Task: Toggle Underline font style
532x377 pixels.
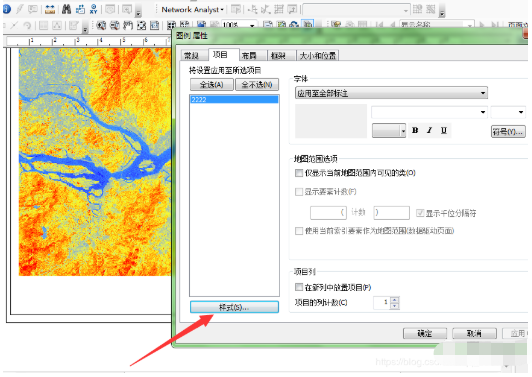Action: coord(444,131)
